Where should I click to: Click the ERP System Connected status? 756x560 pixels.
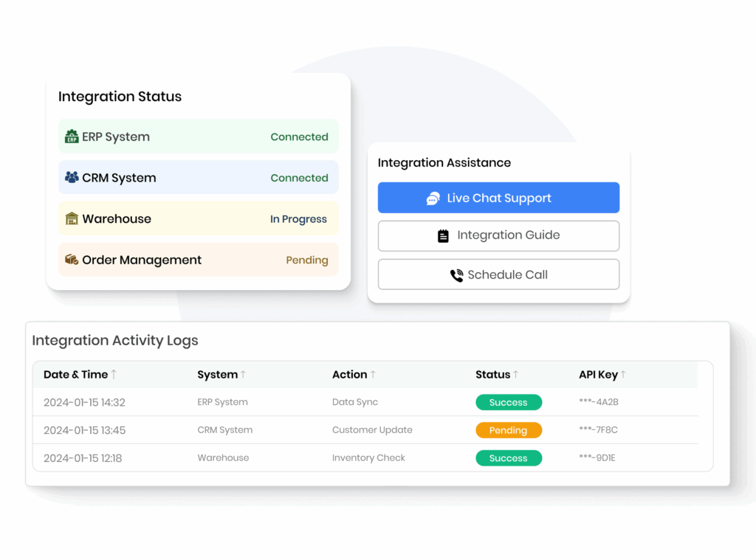[x=299, y=137]
